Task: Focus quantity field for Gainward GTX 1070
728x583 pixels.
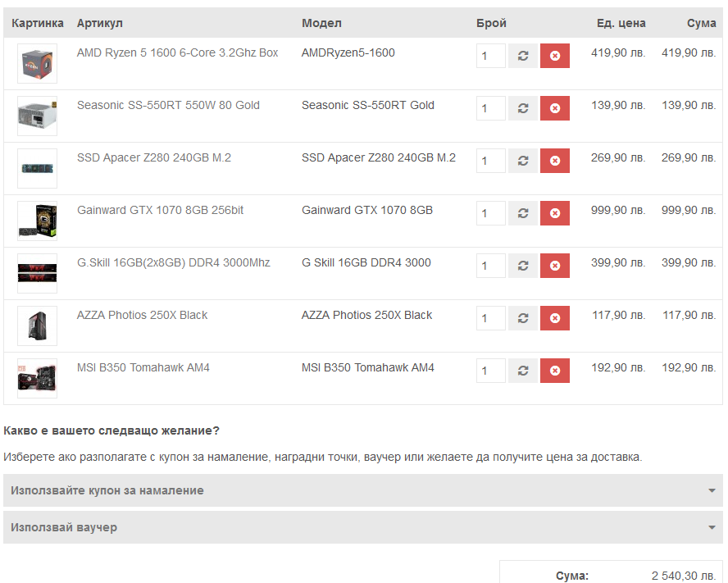Action: pyautogui.click(x=491, y=213)
